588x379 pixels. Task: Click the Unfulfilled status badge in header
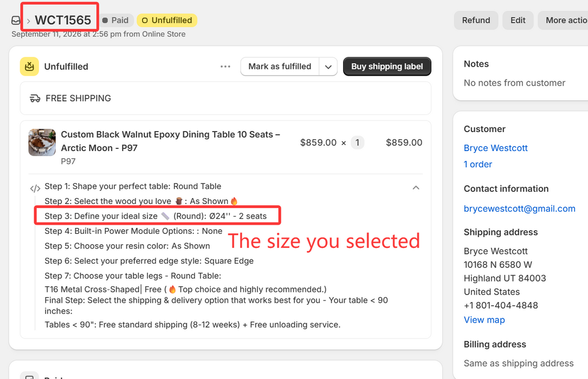coord(167,20)
